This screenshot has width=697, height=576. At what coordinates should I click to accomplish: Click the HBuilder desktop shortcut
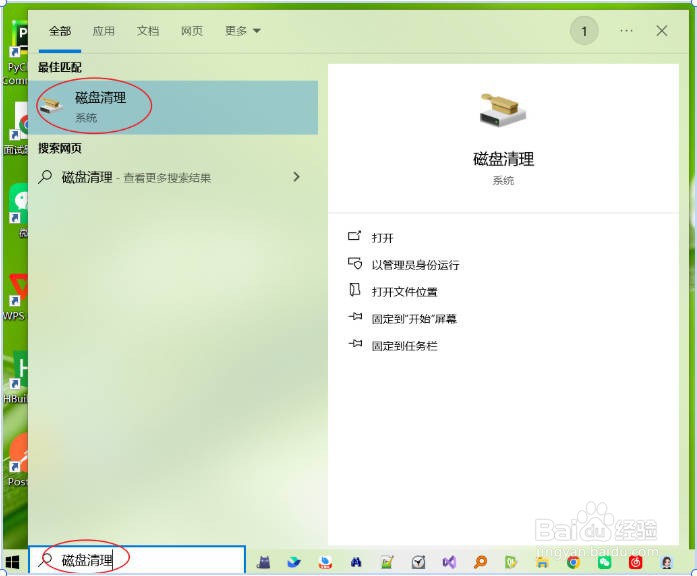[16, 378]
